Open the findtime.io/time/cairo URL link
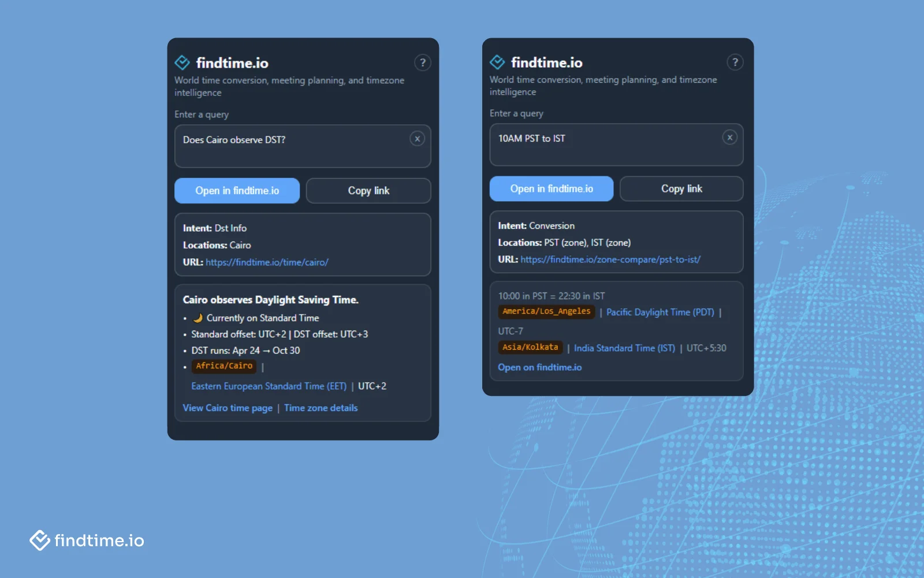Screen dimensions: 924x578 point(267,262)
